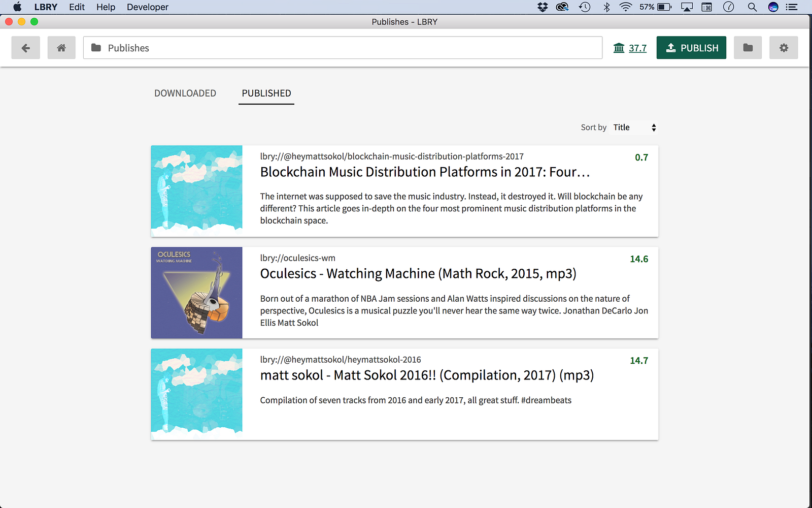This screenshot has height=508, width=812.
Task: Open Dropbox menu bar icon
Action: tap(543, 7)
